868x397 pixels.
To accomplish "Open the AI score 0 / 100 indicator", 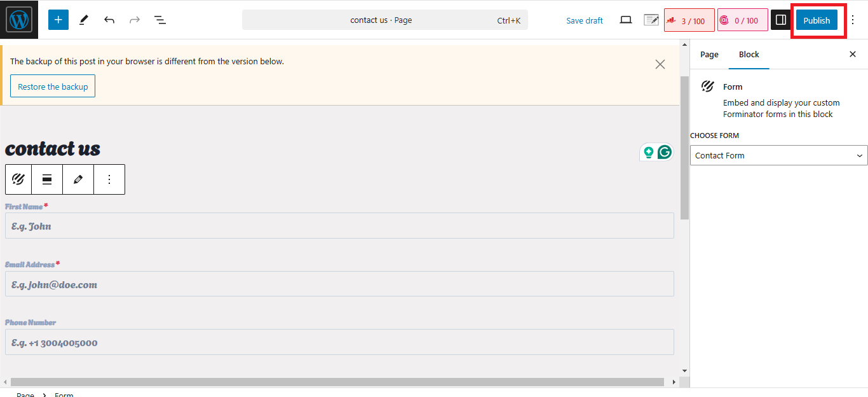I will pyautogui.click(x=743, y=20).
